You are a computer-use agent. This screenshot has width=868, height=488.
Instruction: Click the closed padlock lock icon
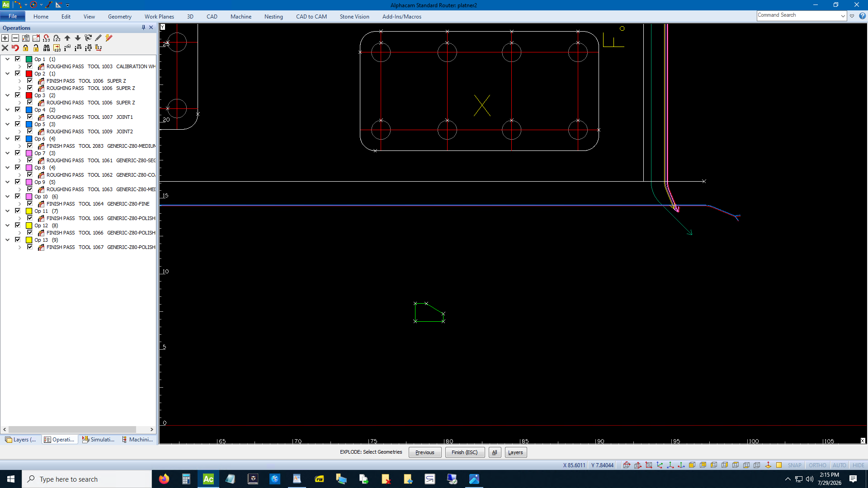click(26, 48)
